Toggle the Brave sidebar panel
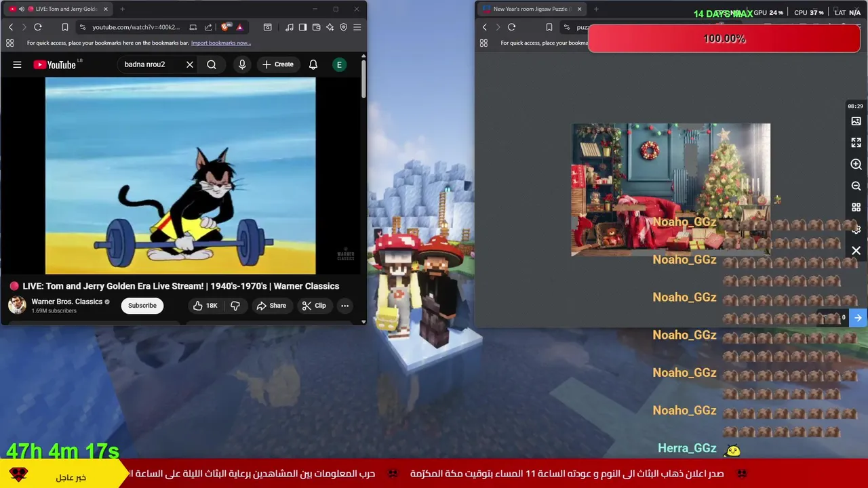The image size is (868, 488). click(x=302, y=27)
